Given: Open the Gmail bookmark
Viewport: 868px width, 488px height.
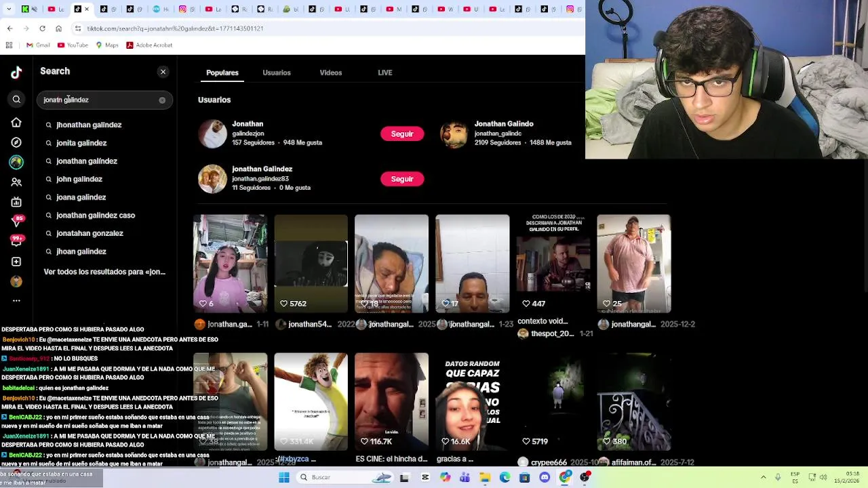Looking at the screenshot, I should click(38, 45).
